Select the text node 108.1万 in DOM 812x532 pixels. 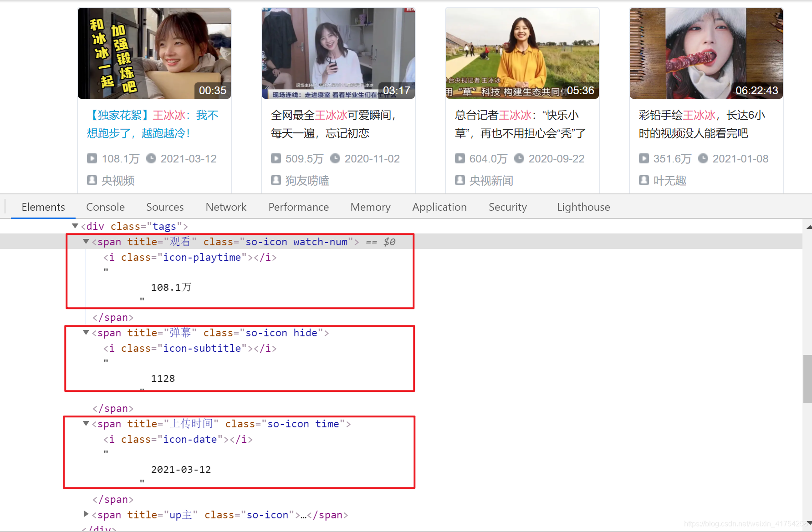(x=171, y=288)
